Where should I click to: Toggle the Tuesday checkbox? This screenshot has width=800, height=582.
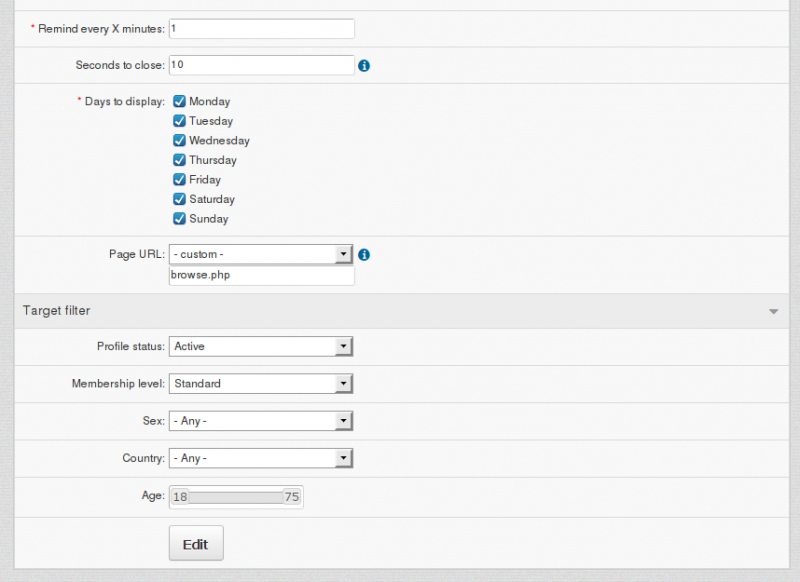(180, 121)
